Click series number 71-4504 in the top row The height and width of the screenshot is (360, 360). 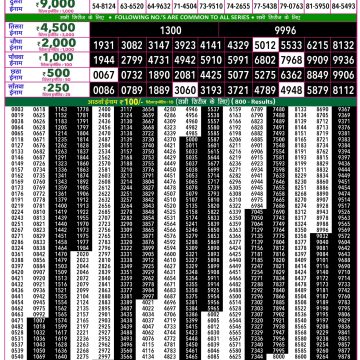click(x=185, y=6)
